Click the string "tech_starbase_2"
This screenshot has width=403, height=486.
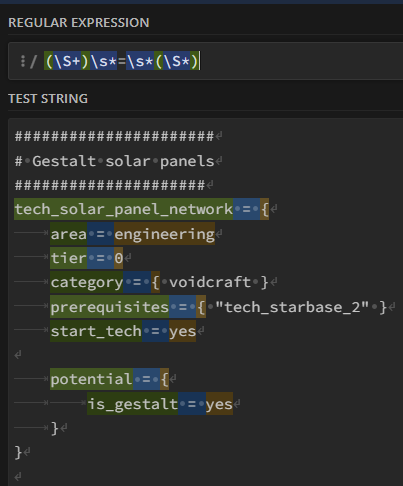click(292, 307)
